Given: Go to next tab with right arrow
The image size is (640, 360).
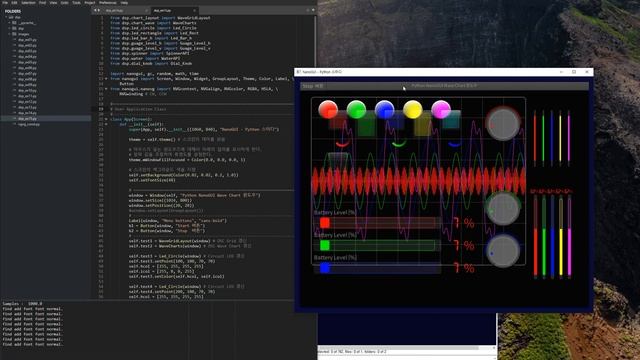Looking at the screenshot, I should pyautogui.click(x=98, y=10).
